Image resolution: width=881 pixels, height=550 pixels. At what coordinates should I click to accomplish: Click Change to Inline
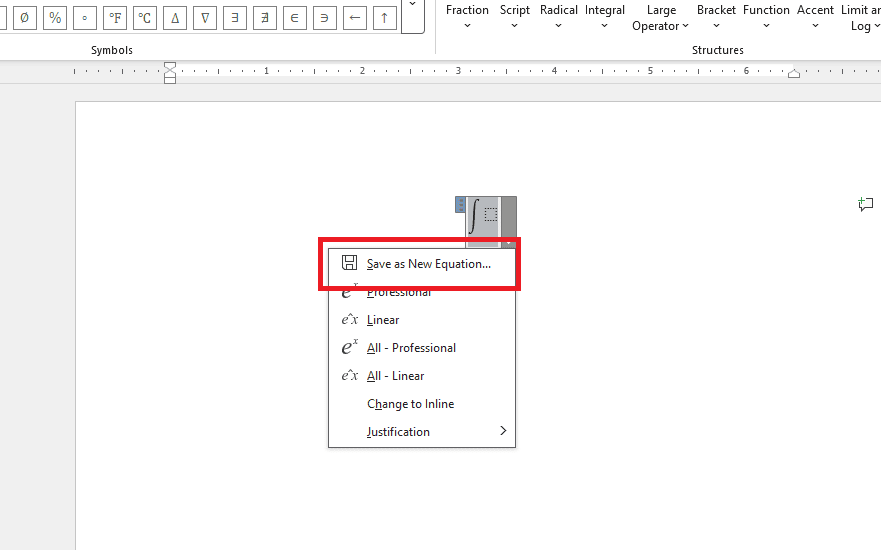point(422,404)
